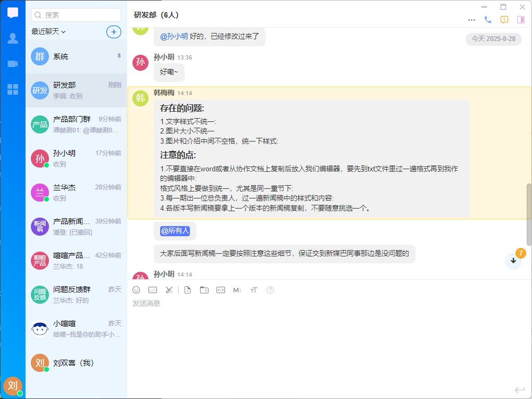
Task: Toggle rich text formatting button
Action: coord(254,290)
